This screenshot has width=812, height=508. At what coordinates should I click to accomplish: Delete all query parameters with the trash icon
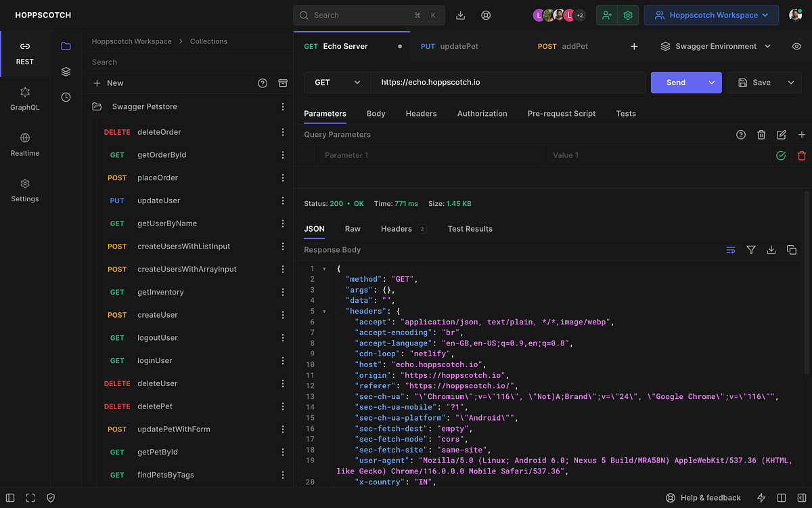[761, 134]
